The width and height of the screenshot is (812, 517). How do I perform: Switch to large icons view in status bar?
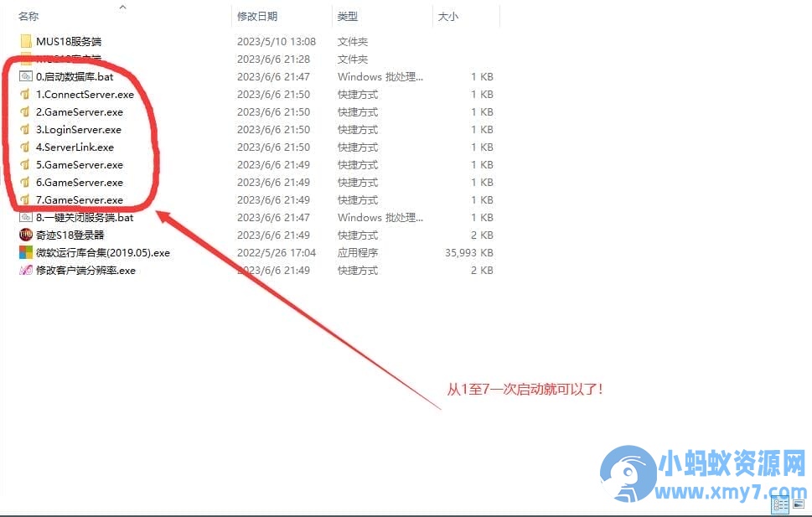coord(798,504)
